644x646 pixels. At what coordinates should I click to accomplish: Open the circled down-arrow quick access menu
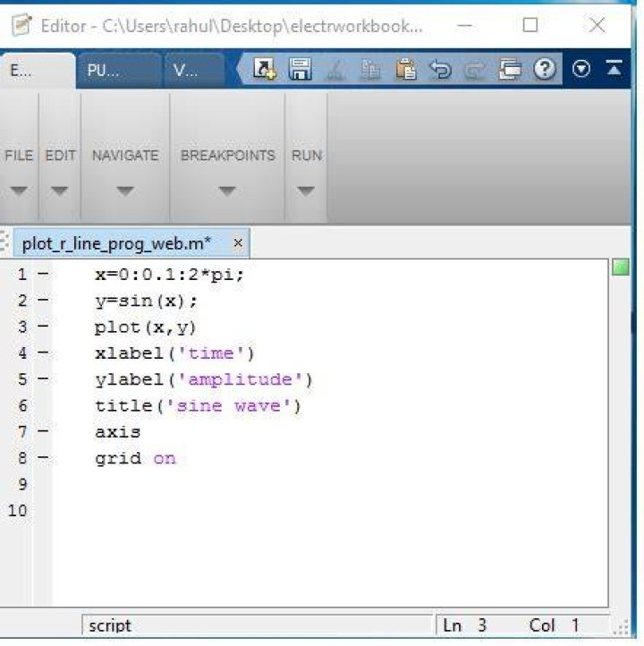581,68
